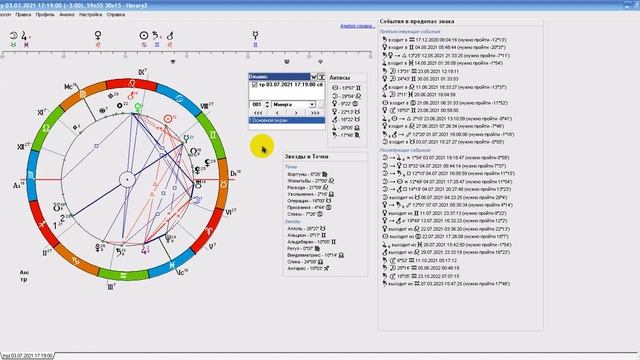Click the green Gemini segment of zodiac ring
640x360 pixels.
(212, 135)
